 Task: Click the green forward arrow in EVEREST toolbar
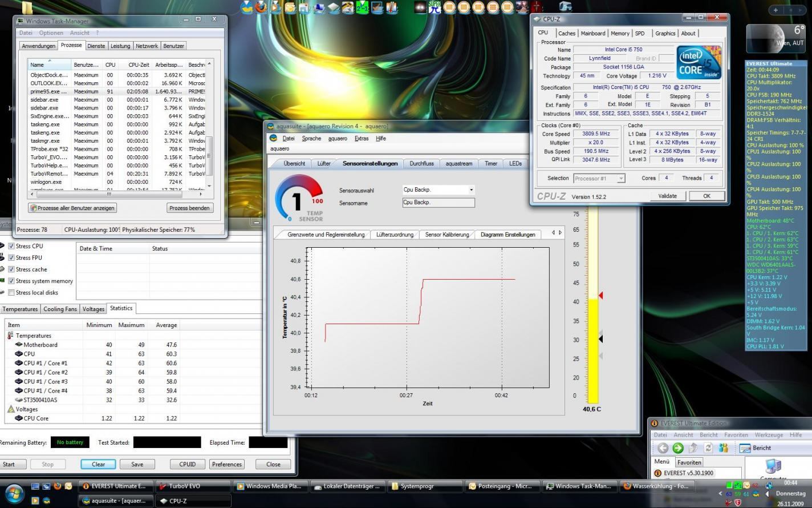678,448
